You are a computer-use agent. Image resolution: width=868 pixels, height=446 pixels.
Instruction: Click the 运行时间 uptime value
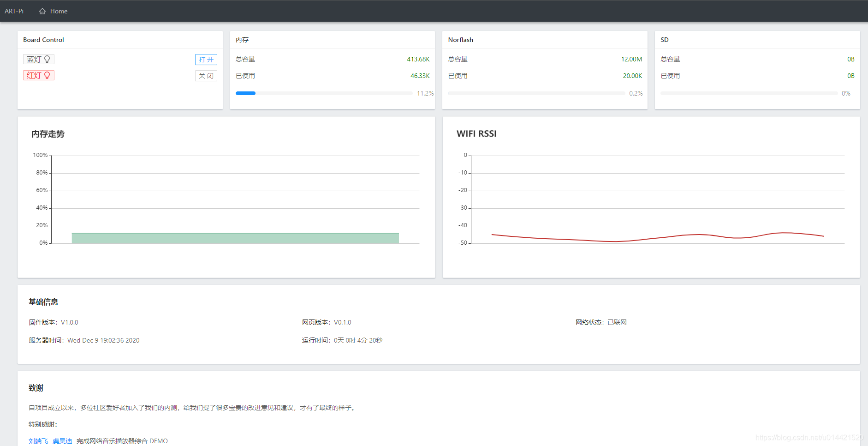358,340
